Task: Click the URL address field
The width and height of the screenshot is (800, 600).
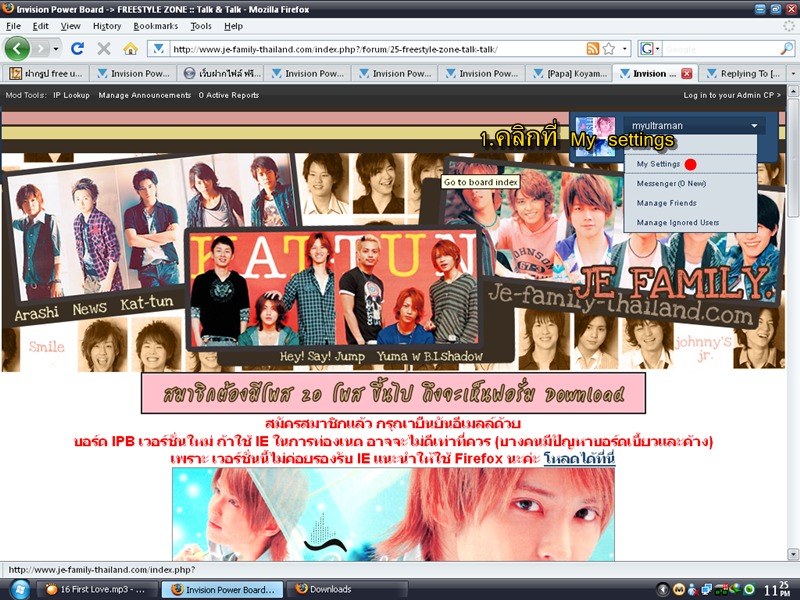Action: 377,49
